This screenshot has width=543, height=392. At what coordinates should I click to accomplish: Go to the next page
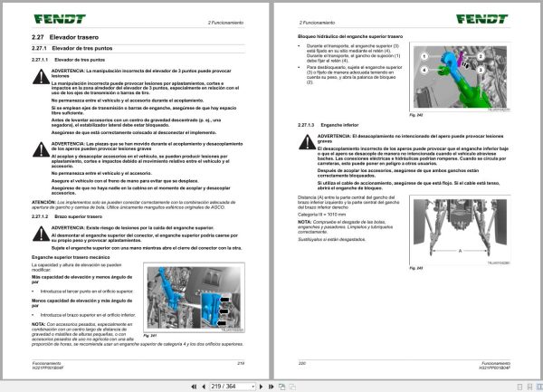click(262, 387)
